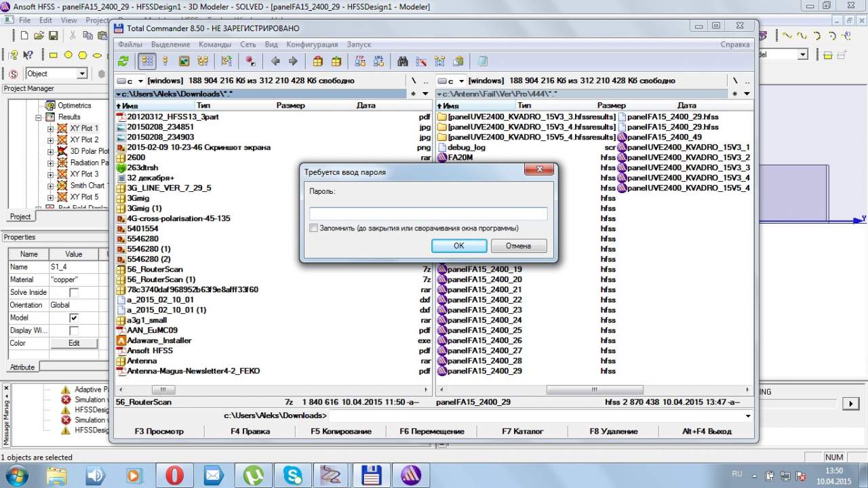This screenshot has height=488, width=868.
Task: Open the Конфигурация menu
Action: 312,45
